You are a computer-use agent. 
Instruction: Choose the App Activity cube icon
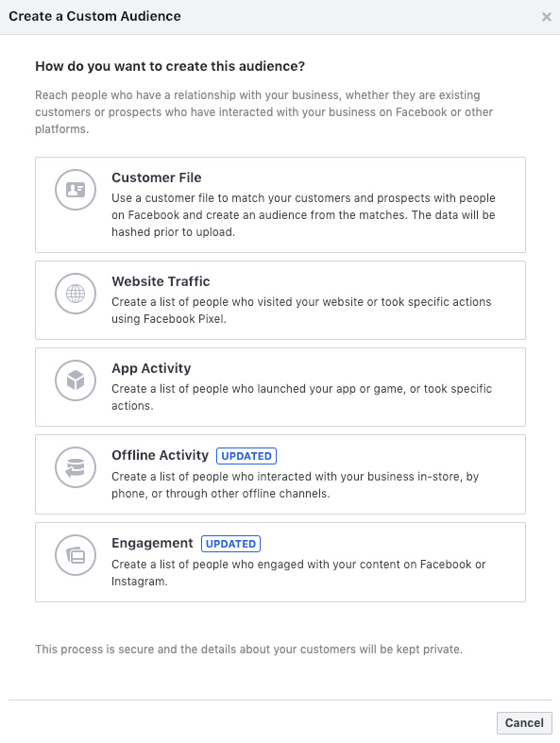click(76, 380)
